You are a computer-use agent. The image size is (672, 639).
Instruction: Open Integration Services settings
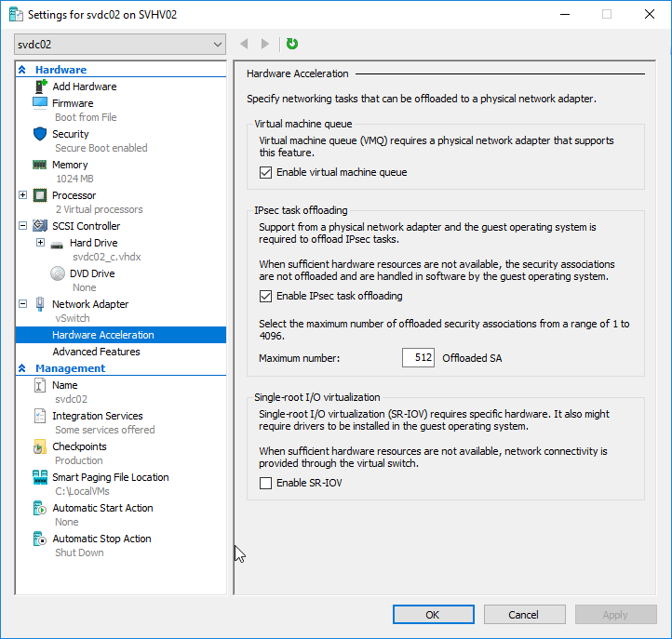tap(98, 416)
